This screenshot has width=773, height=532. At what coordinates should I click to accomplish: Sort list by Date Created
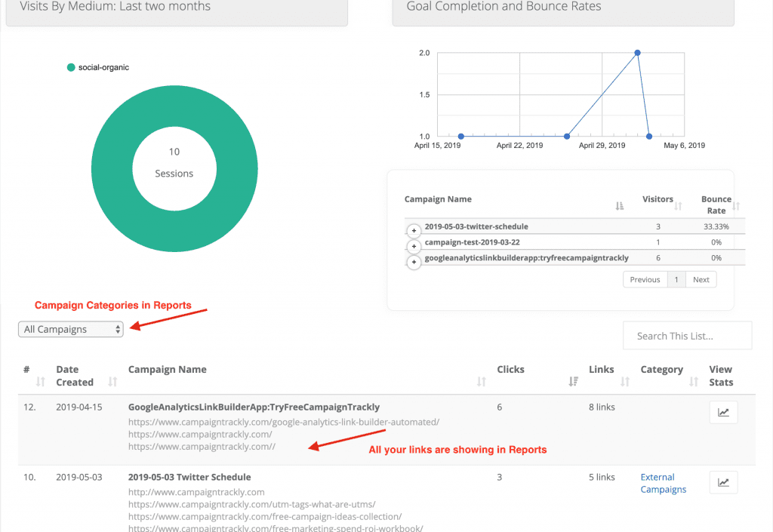click(x=112, y=381)
